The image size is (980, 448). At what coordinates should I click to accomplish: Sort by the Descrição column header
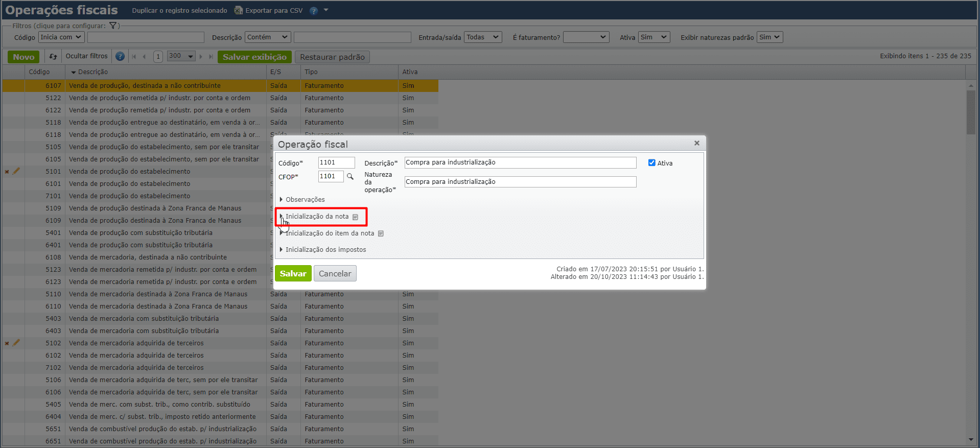click(166, 72)
